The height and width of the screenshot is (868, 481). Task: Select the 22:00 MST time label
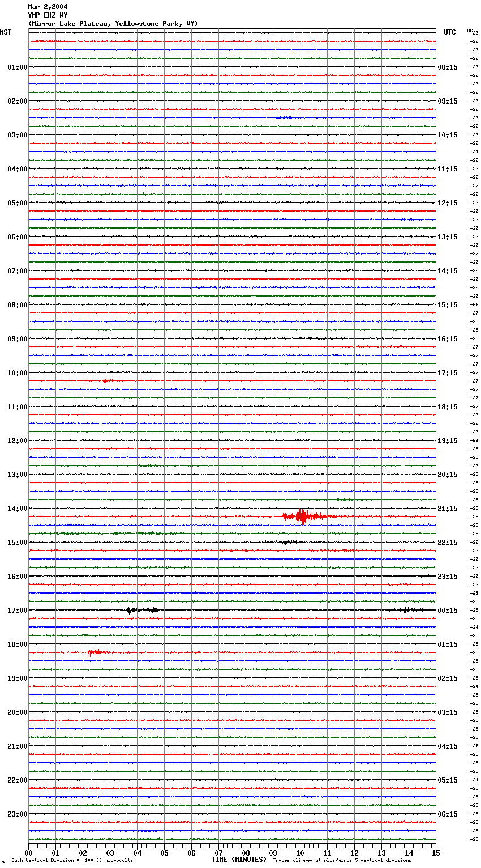coord(18,780)
